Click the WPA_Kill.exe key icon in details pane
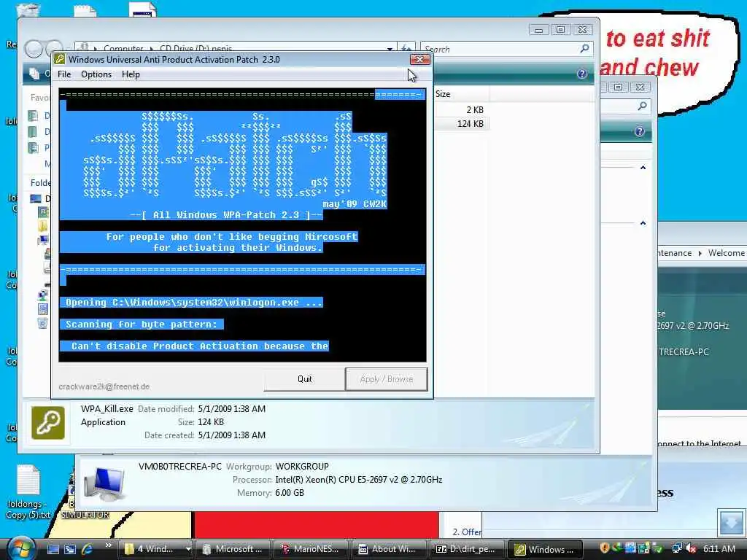 pyautogui.click(x=48, y=422)
